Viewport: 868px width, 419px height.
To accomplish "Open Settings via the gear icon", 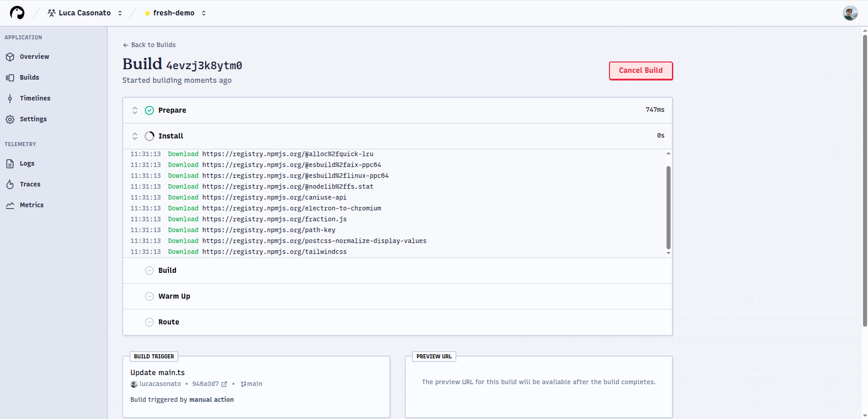I will pos(10,119).
